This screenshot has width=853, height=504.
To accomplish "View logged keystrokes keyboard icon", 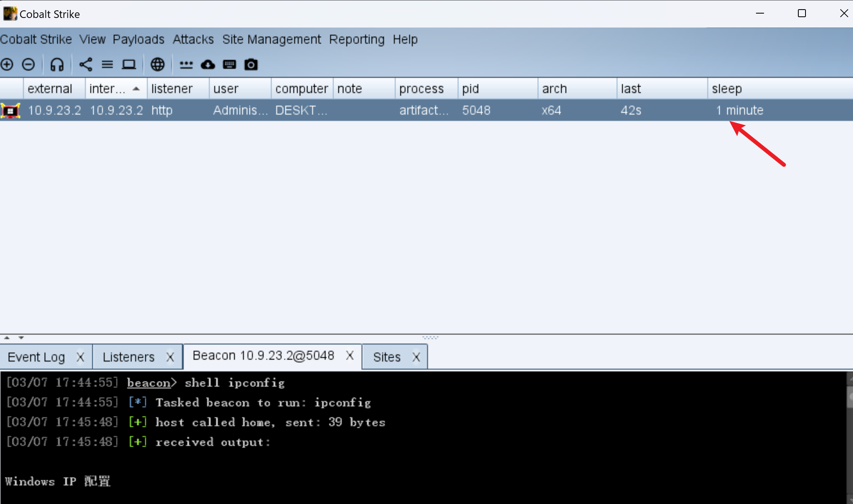I will coord(229,64).
